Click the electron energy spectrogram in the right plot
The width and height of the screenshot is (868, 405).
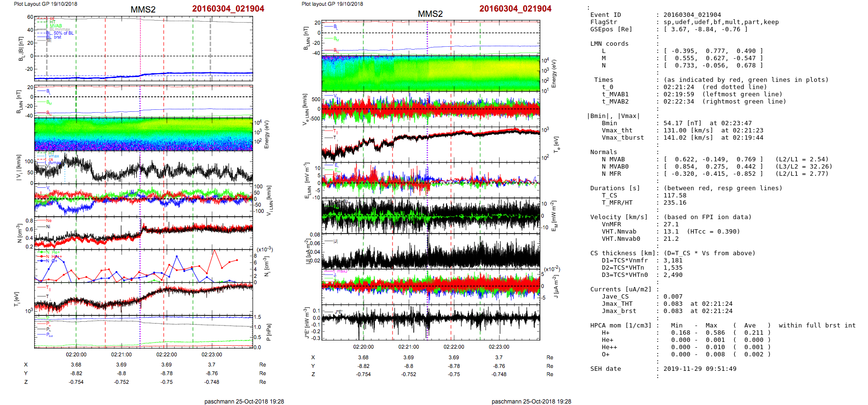pos(431,74)
